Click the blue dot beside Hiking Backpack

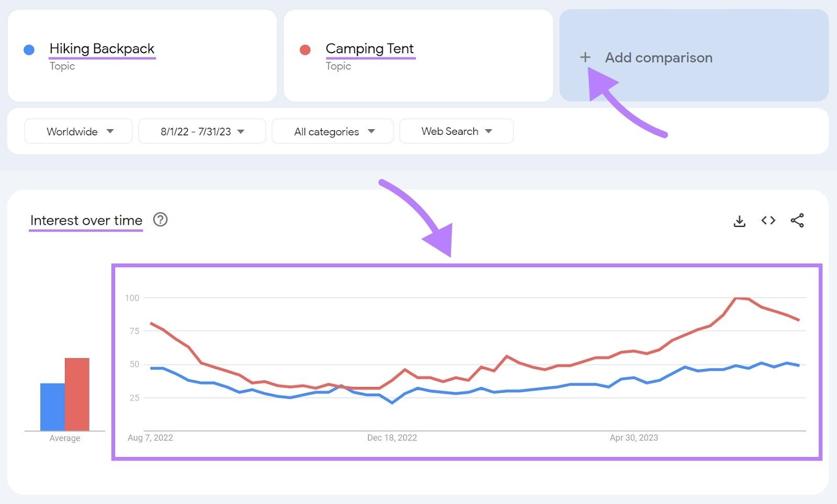[30, 49]
